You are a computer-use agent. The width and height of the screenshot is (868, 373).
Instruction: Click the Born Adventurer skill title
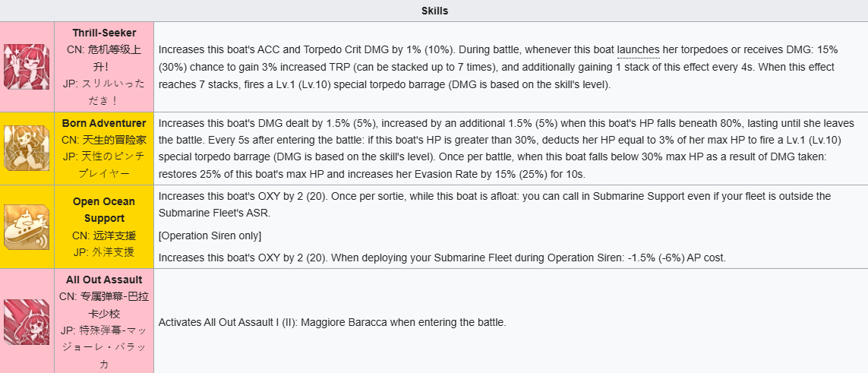point(104,123)
